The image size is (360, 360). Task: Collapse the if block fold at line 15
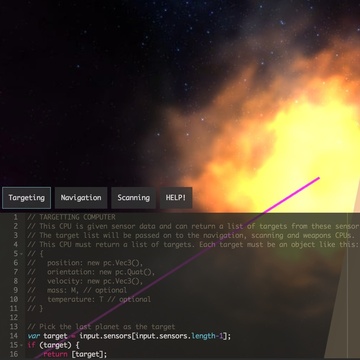pyautogui.click(x=21, y=345)
